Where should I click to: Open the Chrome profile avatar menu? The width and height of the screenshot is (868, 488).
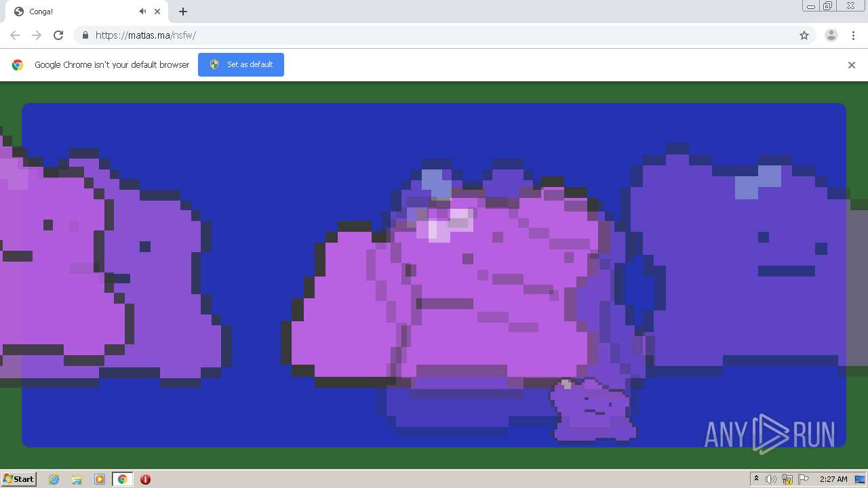831,35
